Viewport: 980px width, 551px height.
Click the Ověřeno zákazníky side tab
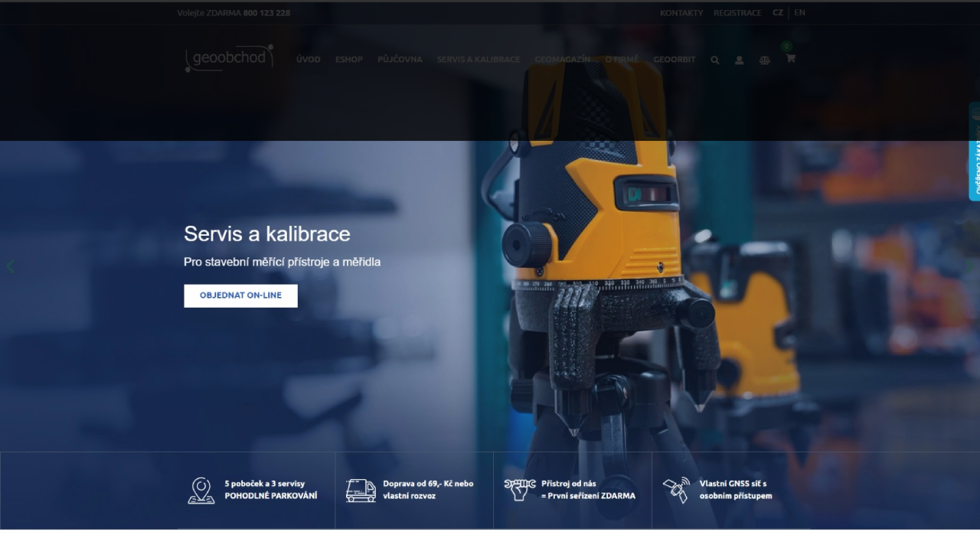pyautogui.click(x=975, y=152)
